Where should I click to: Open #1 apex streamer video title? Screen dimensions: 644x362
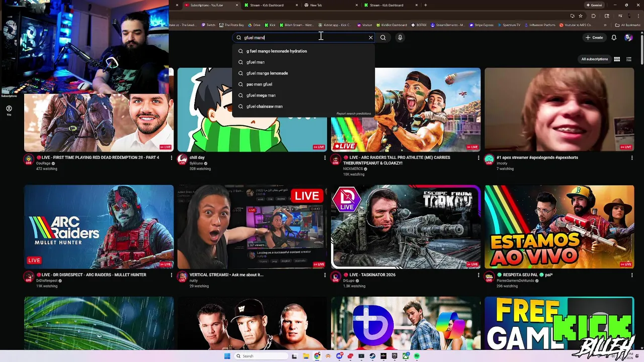click(x=537, y=158)
